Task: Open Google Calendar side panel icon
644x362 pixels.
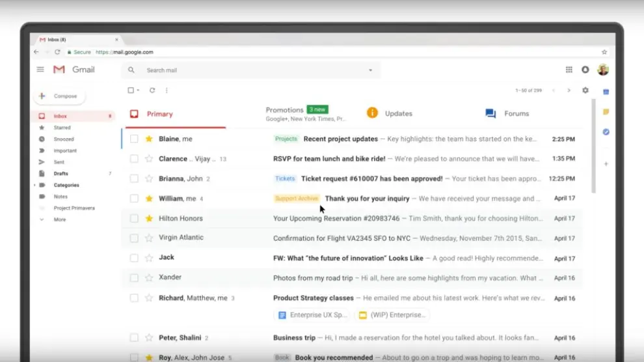Action: coord(606,92)
